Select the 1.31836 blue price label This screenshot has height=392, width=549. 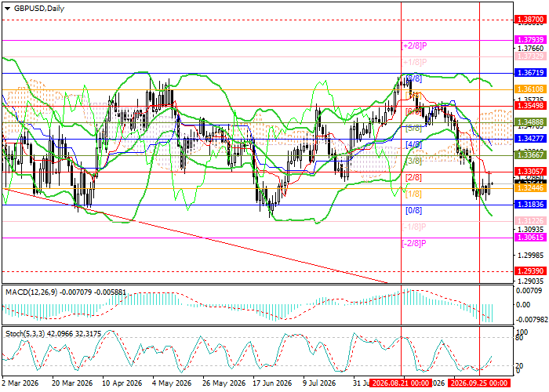[x=530, y=205]
